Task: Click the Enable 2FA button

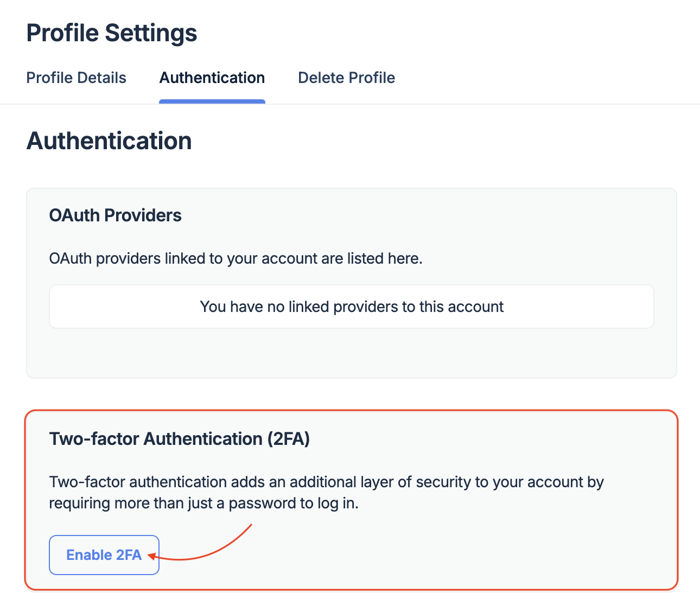Action: coord(104,554)
